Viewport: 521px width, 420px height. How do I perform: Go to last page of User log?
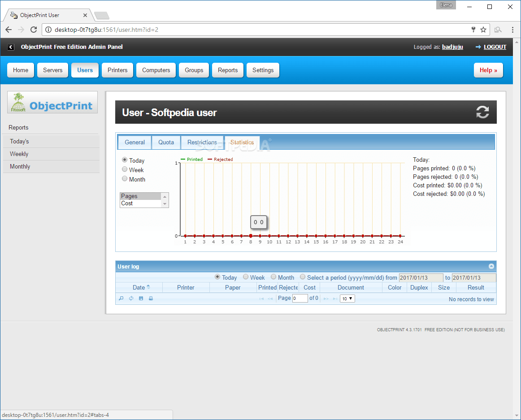[335, 299]
